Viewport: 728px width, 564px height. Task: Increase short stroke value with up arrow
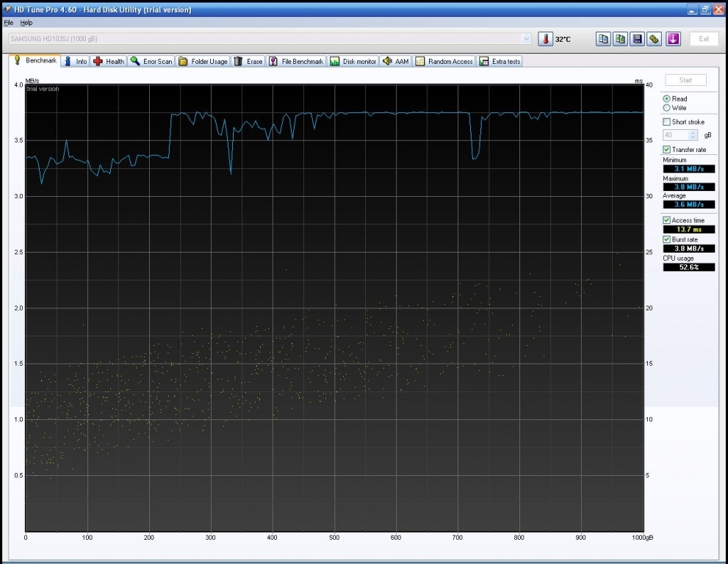(693, 133)
